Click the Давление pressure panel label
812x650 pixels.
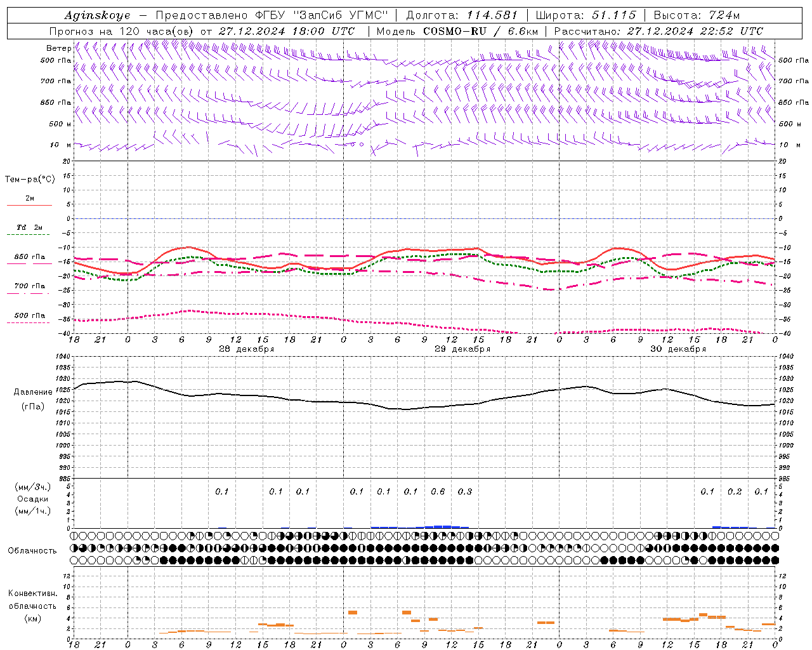(x=33, y=392)
